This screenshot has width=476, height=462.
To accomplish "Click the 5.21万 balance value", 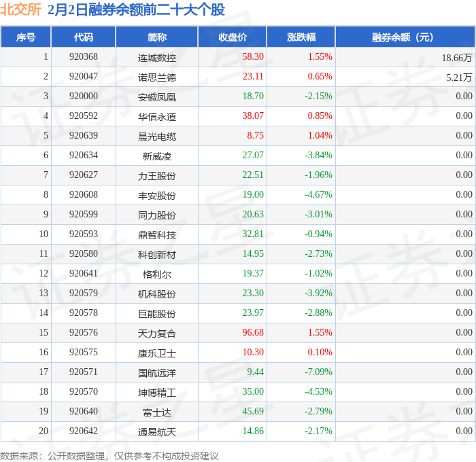I will tap(459, 77).
